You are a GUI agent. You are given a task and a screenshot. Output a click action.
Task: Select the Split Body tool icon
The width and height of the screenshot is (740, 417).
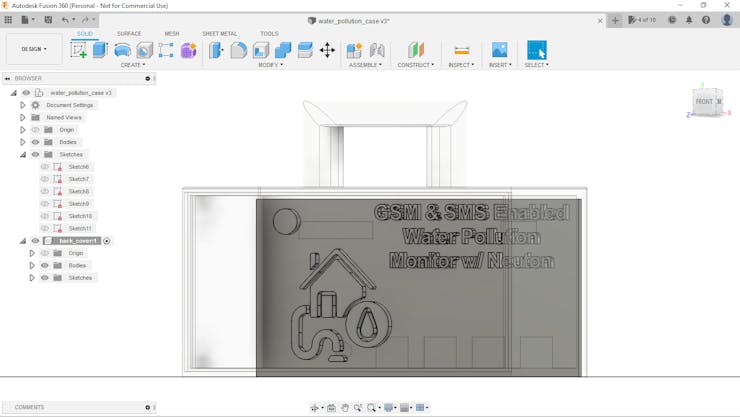click(305, 50)
